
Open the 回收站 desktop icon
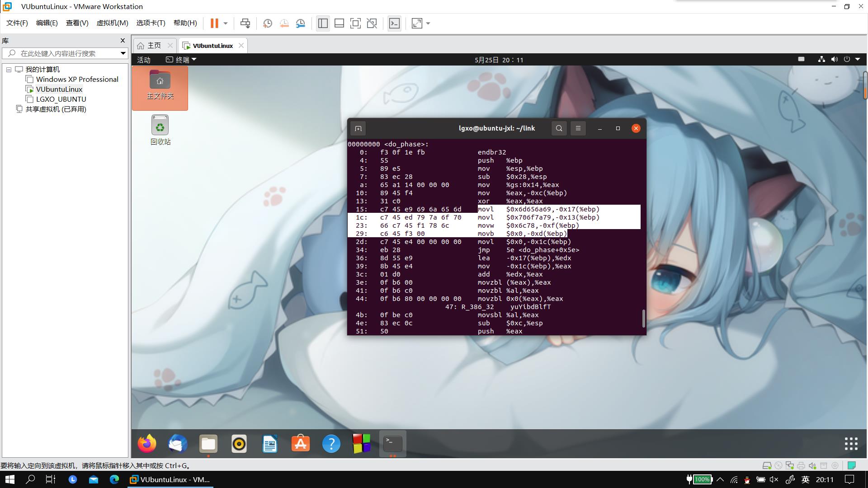[x=160, y=130]
